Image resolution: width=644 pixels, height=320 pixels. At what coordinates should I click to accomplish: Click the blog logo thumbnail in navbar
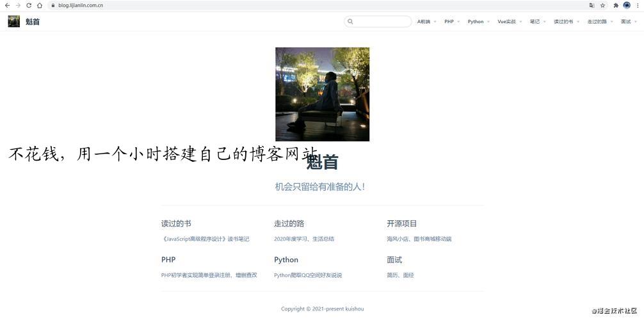14,21
